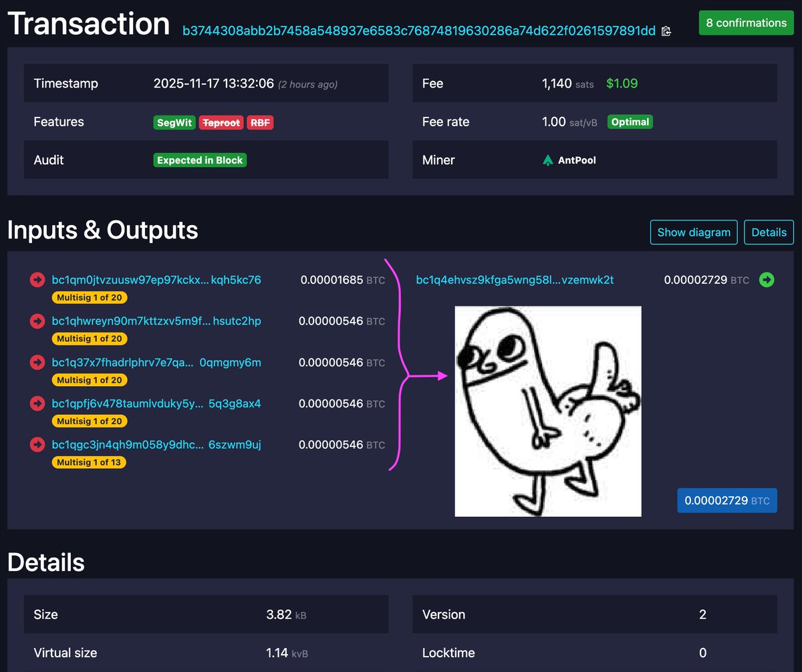Click the 8 confirmations badge
This screenshot has width=802, height=672.
747,23
